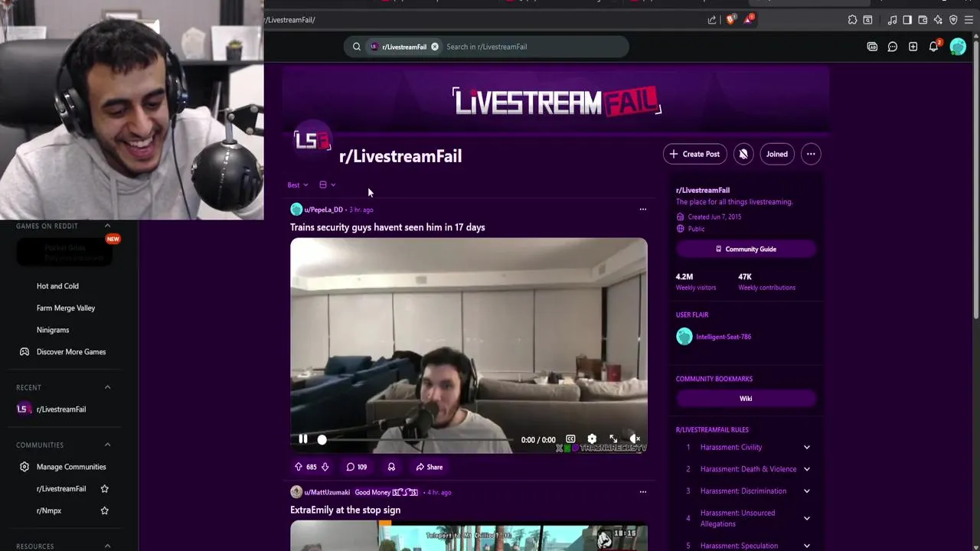Remove the r/LivestreamFail search filter
The height and width of the screenshot is (551, 980).
pyautogui.click(x=435, y=47)
